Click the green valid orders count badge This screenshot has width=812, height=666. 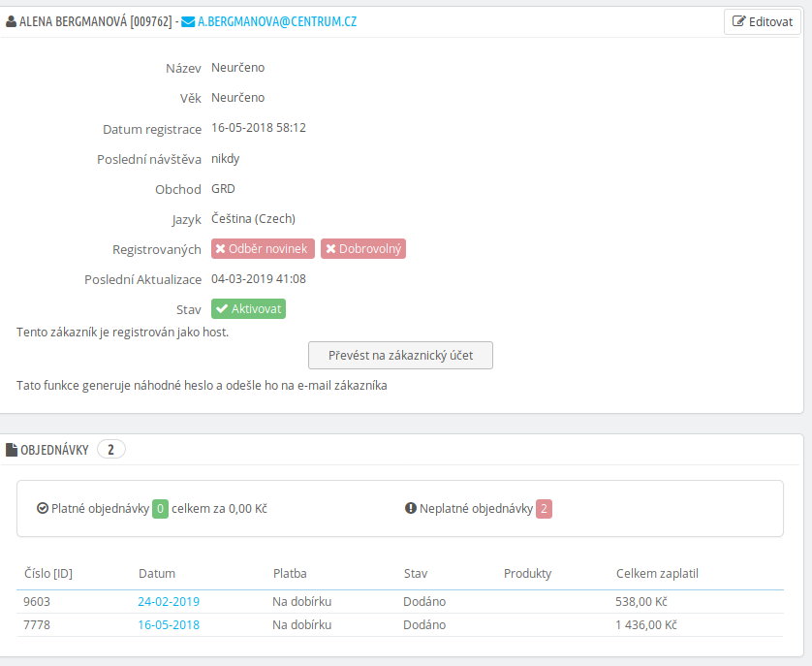tap(160, 508)
